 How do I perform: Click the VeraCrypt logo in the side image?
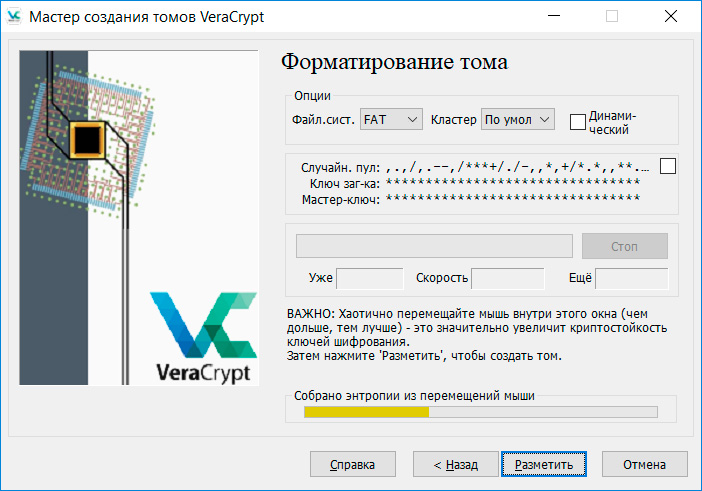tap(205, 337)
